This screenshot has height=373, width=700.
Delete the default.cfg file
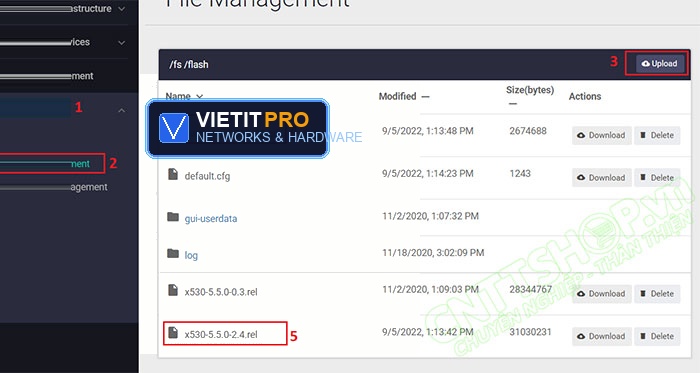pyautogui.click(x=657, y=178)
